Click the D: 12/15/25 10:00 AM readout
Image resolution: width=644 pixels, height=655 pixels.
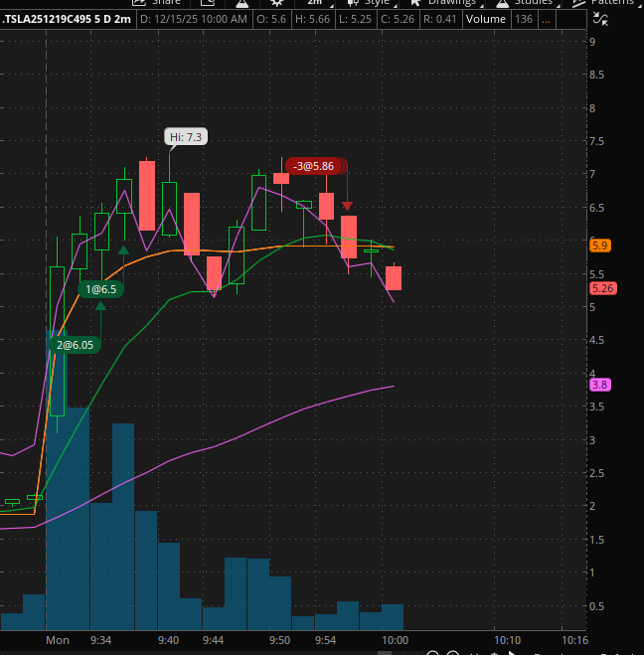point(194,19)
